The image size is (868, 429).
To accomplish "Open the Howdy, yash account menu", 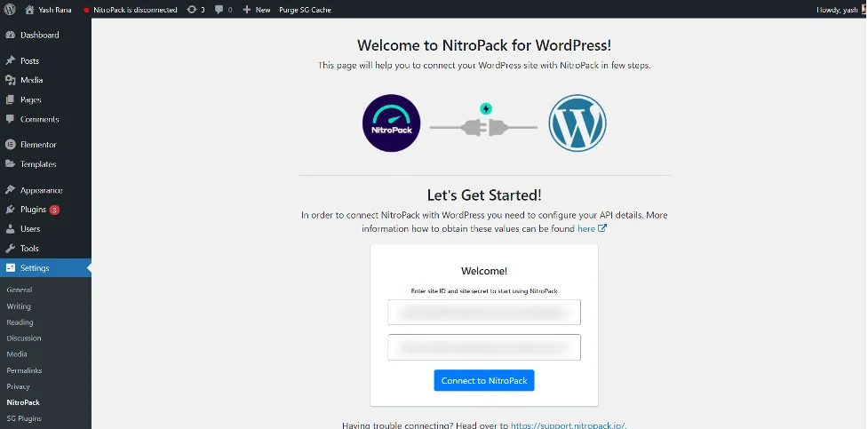I will click(837, 10).
